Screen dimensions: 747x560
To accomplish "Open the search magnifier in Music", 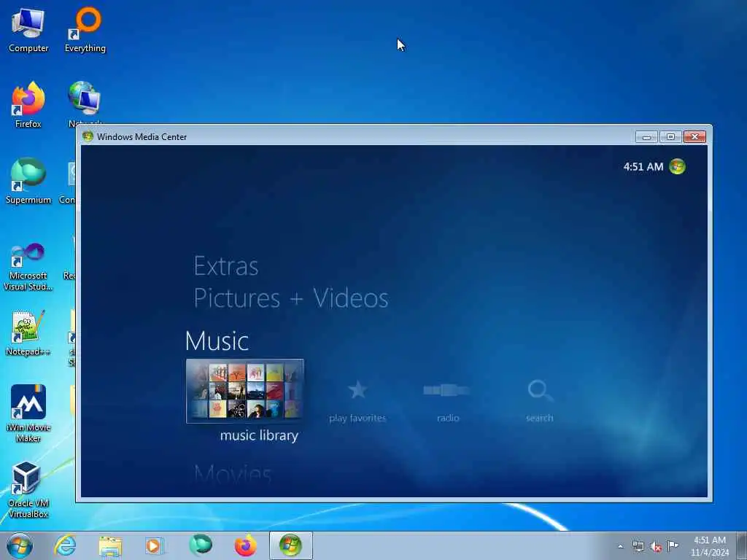I will pos(541,391).
